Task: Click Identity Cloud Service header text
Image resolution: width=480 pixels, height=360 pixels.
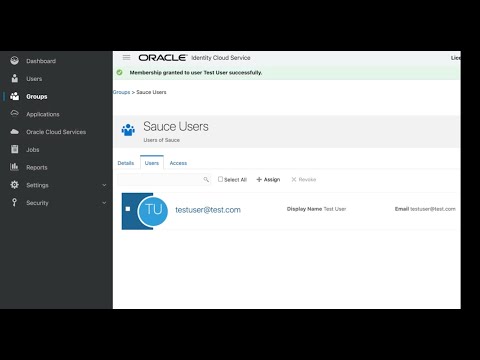Action: [221, 58]
